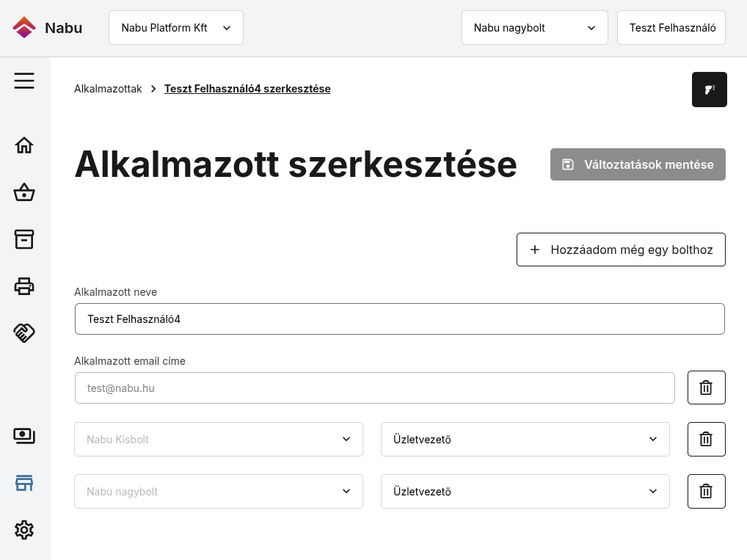Open the settings gear sidebar icon

[x=23, y=529]
